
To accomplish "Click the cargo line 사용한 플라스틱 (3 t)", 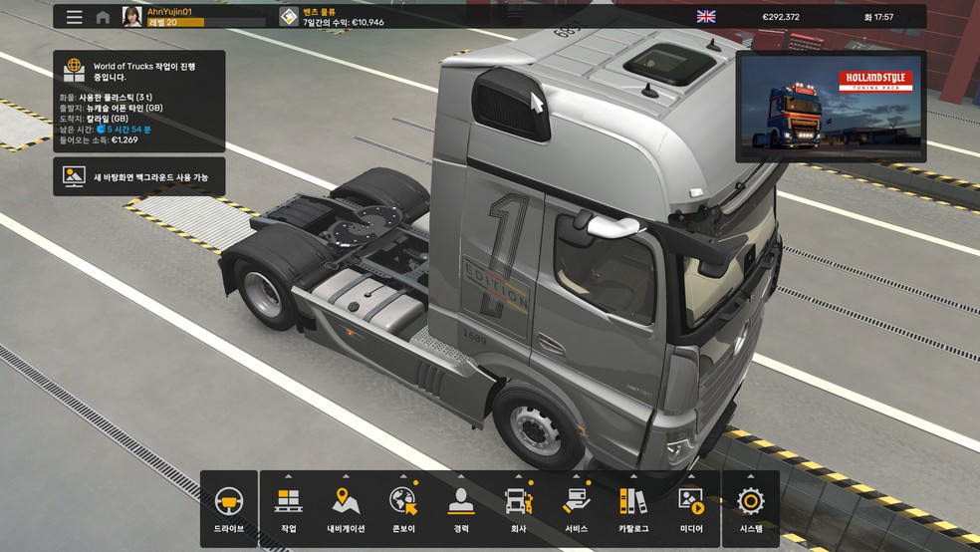I will [106, 97].
